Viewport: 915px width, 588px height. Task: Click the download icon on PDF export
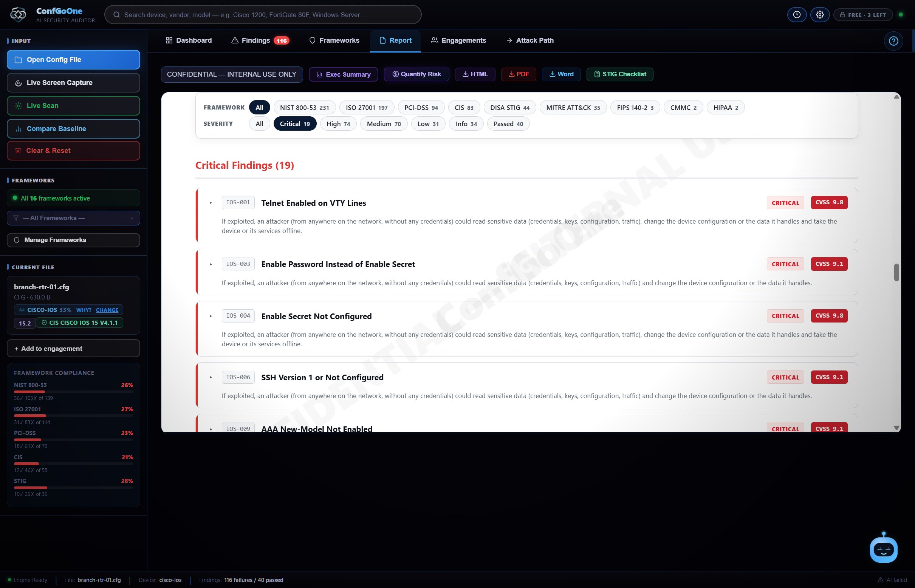pos(511,74)
